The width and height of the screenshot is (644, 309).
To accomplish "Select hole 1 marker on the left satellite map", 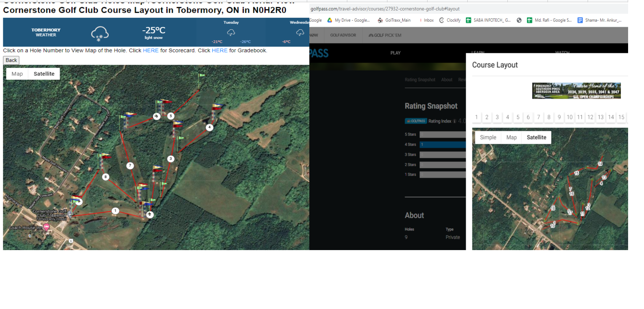I will (x=115, y=211).
